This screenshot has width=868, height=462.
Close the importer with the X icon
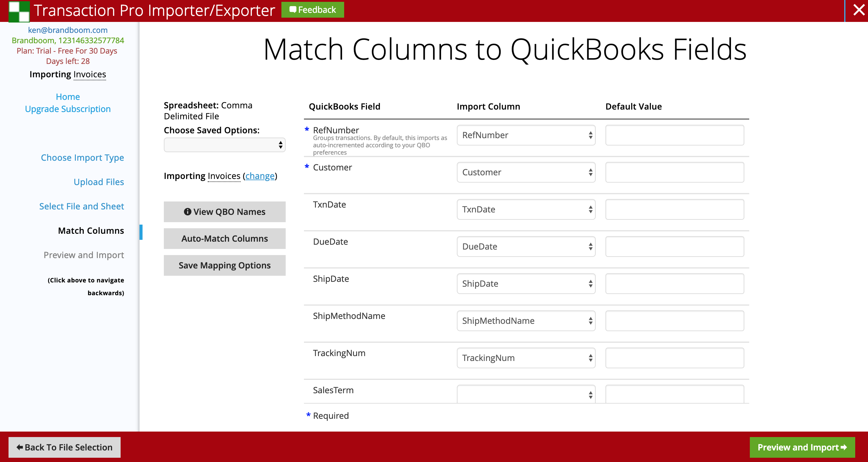point(859,10)
